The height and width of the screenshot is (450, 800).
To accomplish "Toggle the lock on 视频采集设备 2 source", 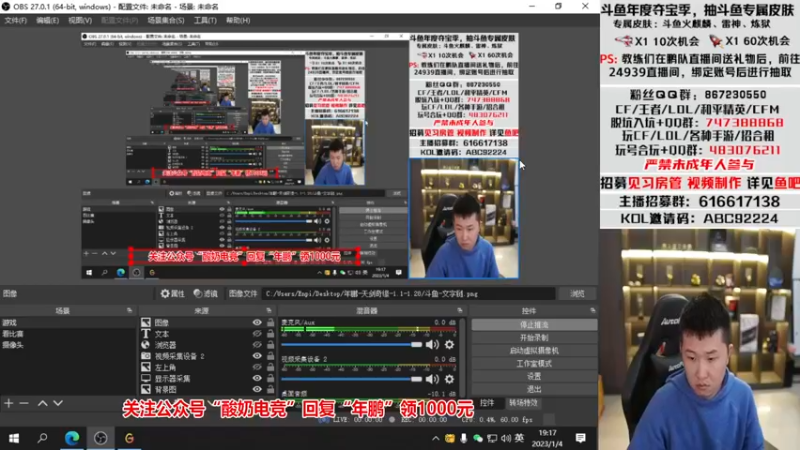I will [x=270, y=356].
